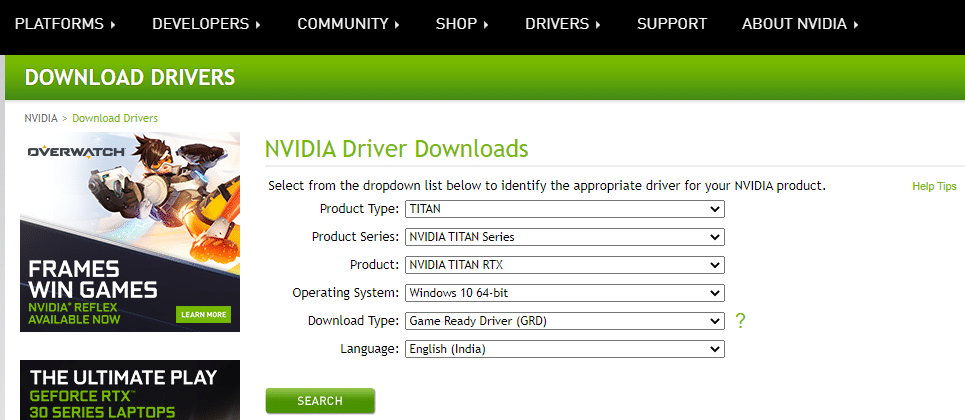This screenshot has width=965, height=420.
Task: Open the DEVELOPERS menu
Action: (x=207, y=24)
